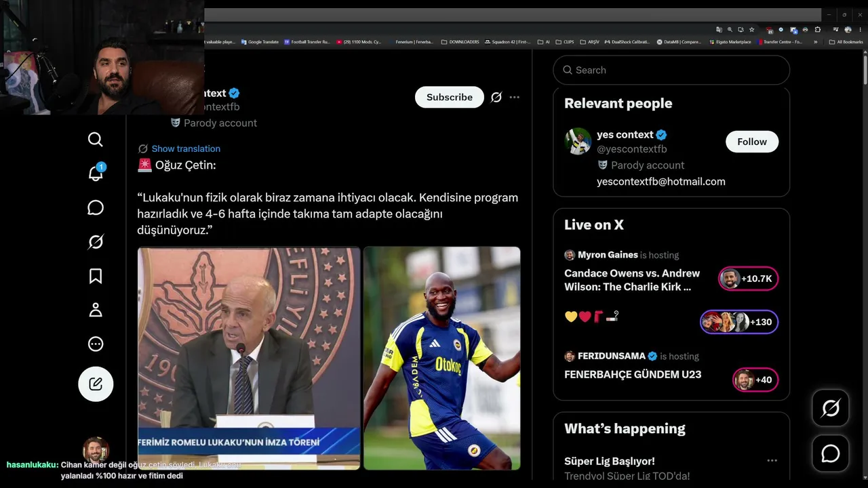Click the yes context profile avatar
868x488 pixels.
point(578,141)
